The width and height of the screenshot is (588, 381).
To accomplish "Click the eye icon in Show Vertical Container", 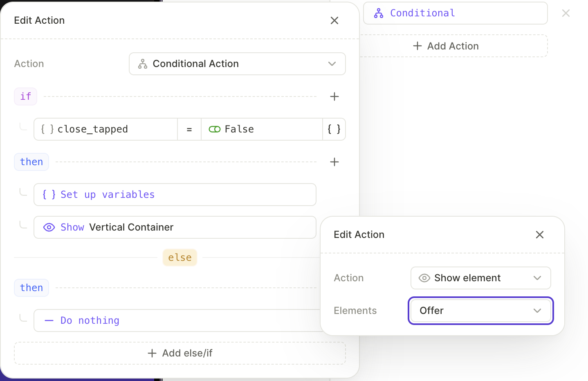I will pos(49,227).
